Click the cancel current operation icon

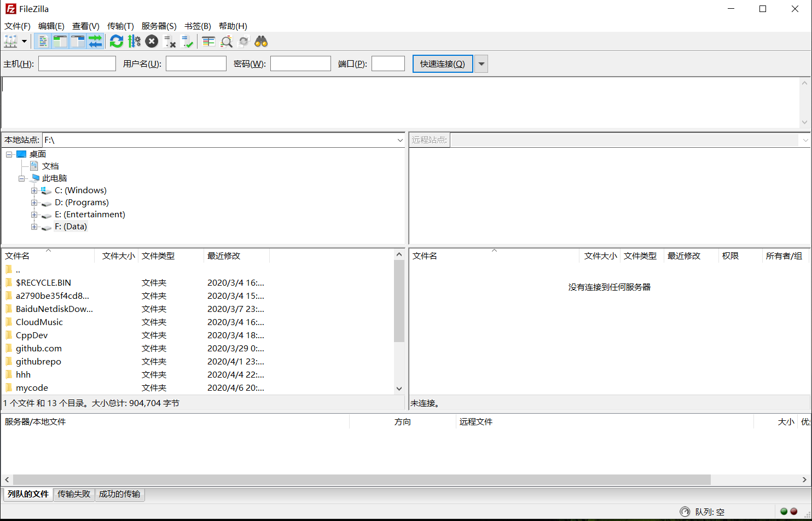pos(152,42)
